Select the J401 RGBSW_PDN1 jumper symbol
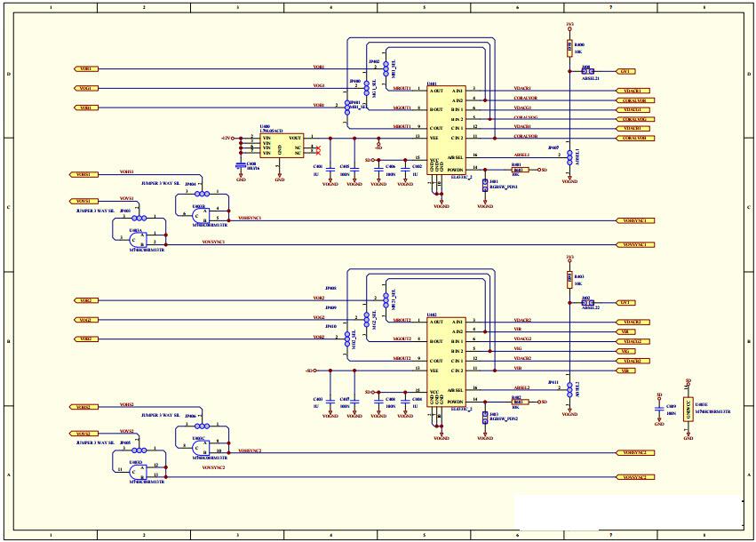This screenshot has width=756, height=542. point(485,185)
